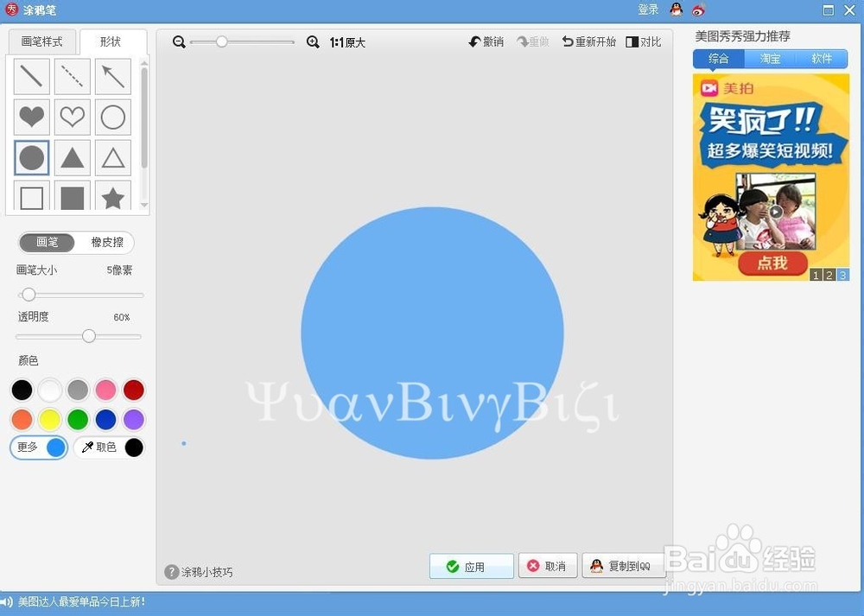Viewport: 864px width, 616px height.
Task: Pick the gray color swatch
Action: (x=78, y=391)
